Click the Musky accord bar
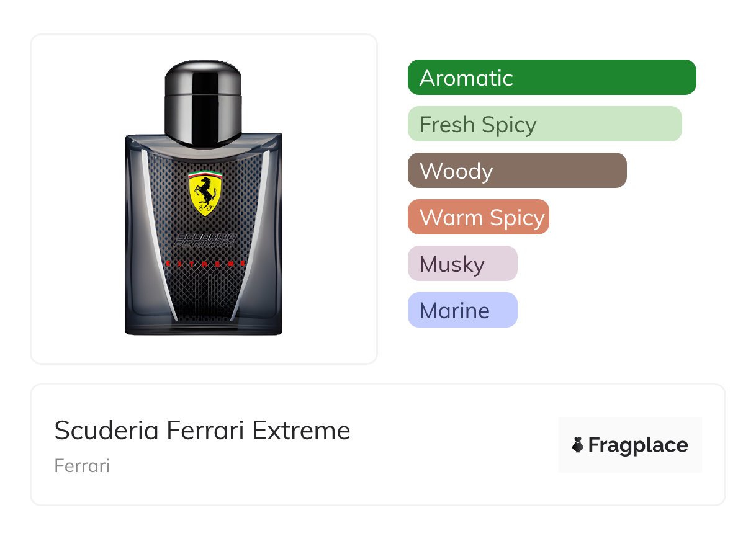The height and width of the screenshot is (536, 756). pyautogui.click(x=462, y=264)
